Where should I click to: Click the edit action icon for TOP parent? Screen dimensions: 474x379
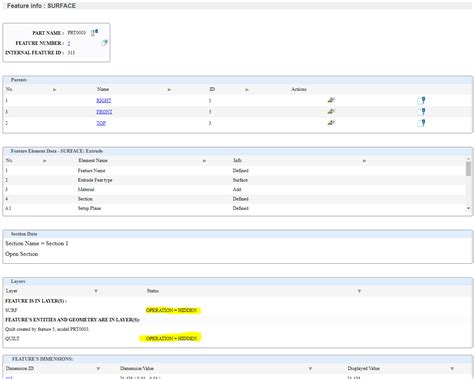tap(331, 123)
